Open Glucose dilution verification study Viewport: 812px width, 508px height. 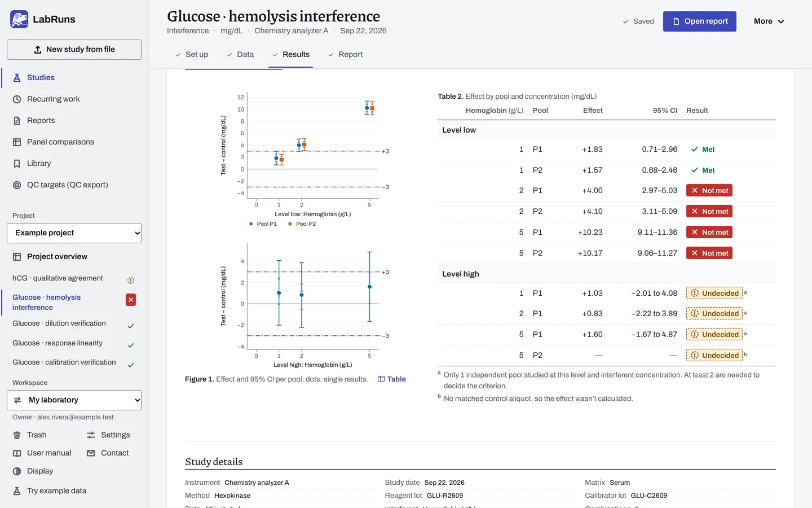pos(74,324)
